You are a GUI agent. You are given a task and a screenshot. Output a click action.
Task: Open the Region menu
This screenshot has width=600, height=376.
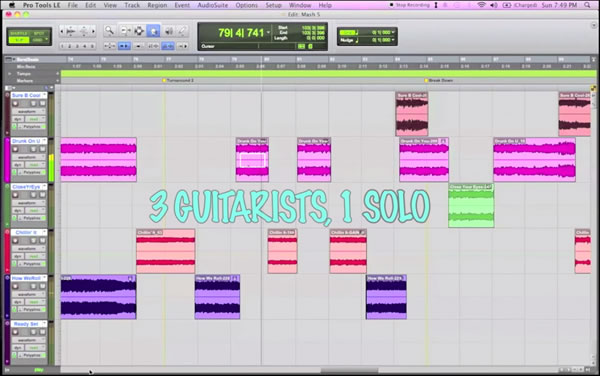point(157,5)
